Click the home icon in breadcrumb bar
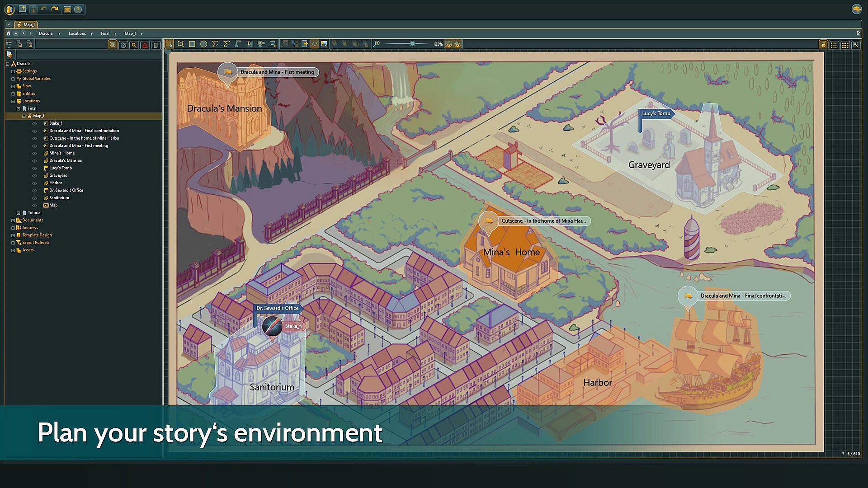Viewport: 868px width, 488px height. click(x=8, y=33)
